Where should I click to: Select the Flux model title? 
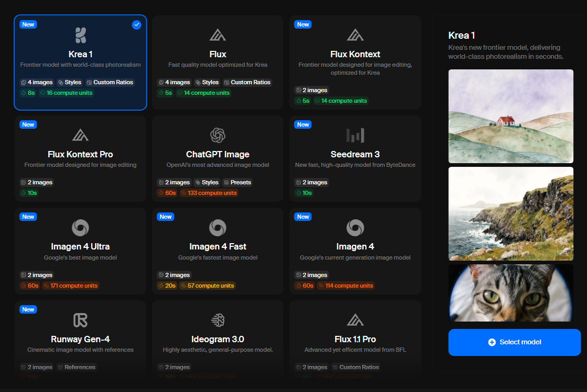[x=218, y=54]
